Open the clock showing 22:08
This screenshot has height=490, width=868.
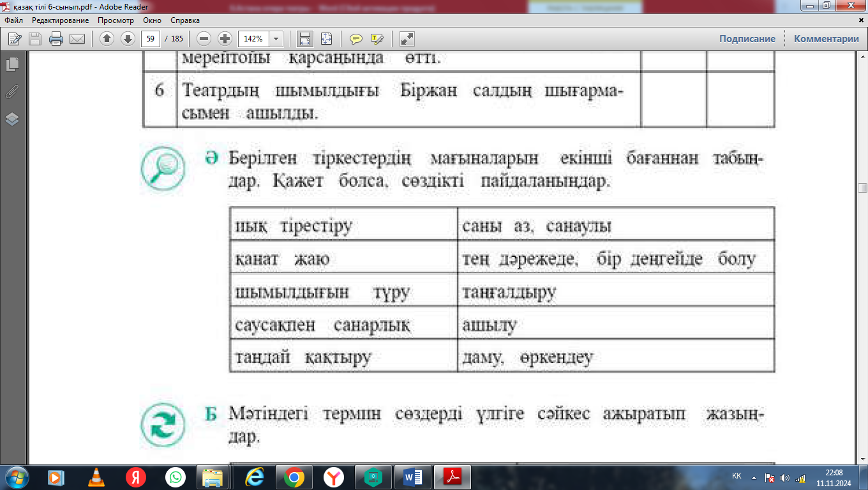(x=834, y=477)
